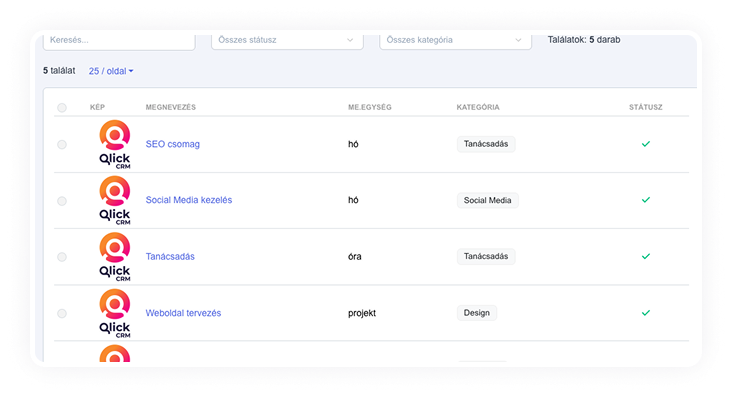Click the STÁTUSZ column header
The width and height of the screenshot is (732, 397).
[x=646, y=107]
